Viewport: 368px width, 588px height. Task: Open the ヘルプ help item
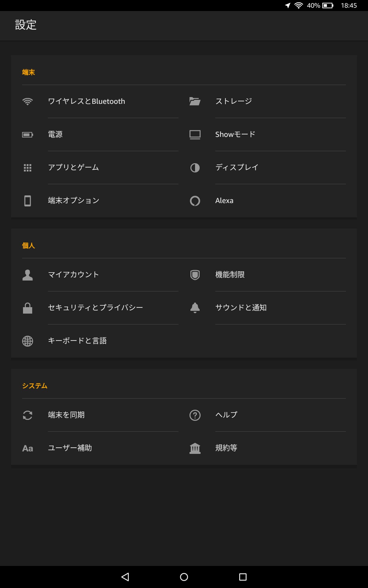[x=268, y=415]
